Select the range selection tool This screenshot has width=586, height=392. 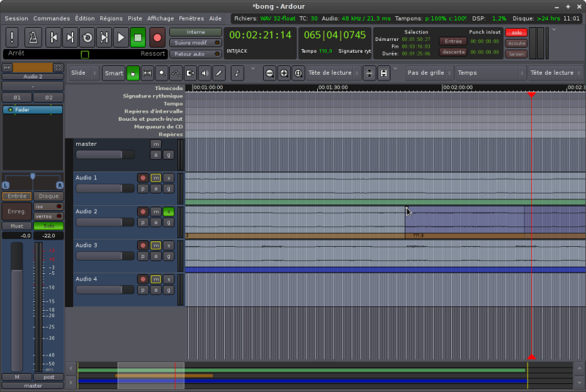tap(147, 73)
